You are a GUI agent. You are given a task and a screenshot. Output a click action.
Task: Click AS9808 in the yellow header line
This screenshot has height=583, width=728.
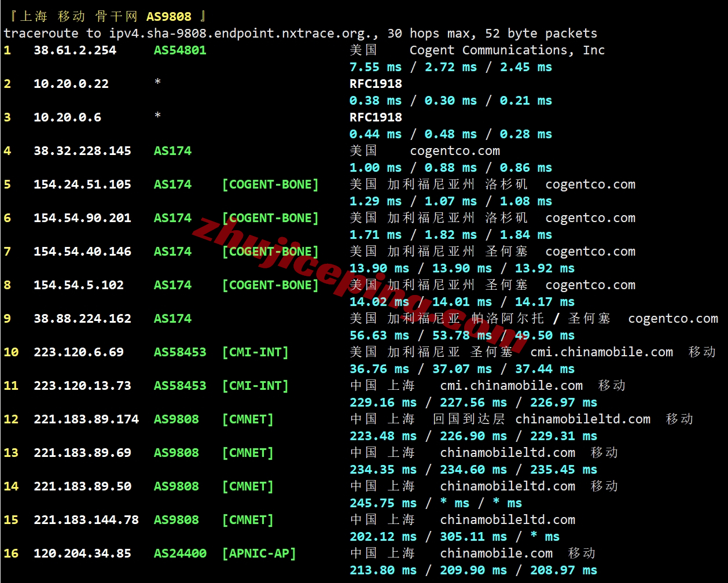click(169, 17)
